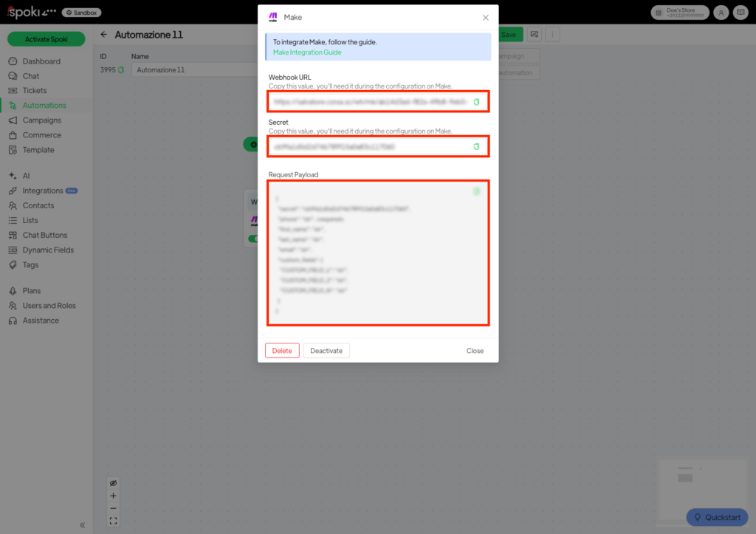
Task: Toggle the canvas minimap visibility eye icon
Action: coord(113,483)
